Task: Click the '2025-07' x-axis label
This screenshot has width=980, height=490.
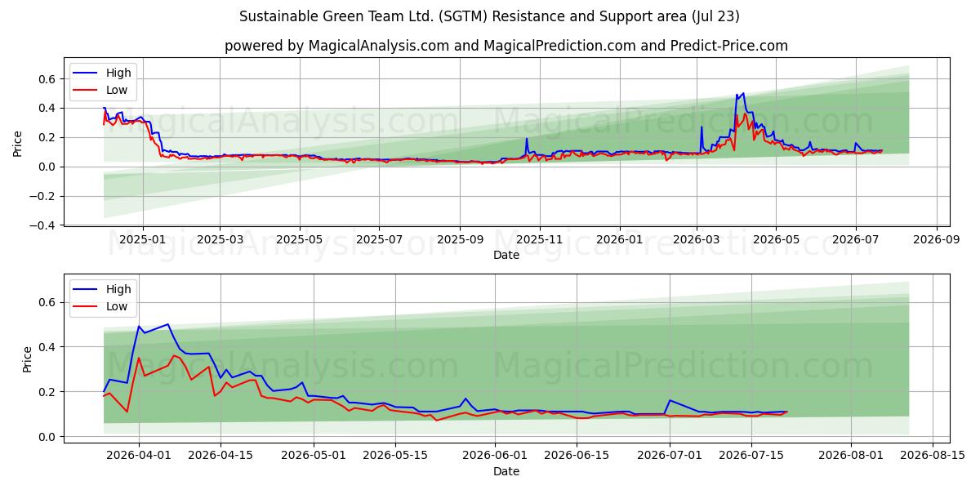Action: tap(379, 240)
